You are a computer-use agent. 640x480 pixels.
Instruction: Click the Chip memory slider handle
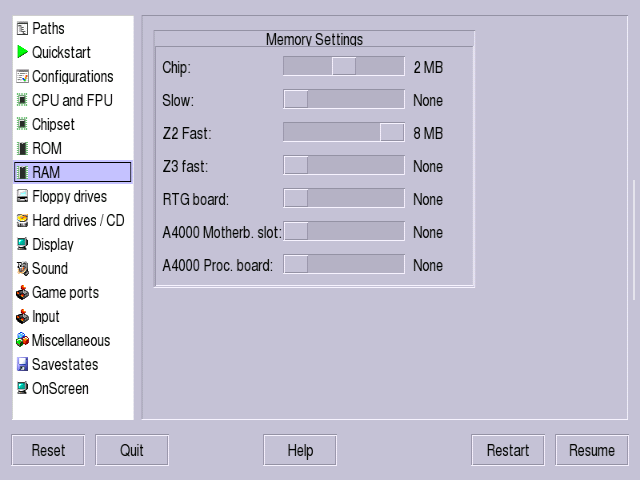(x=344, y=66)
